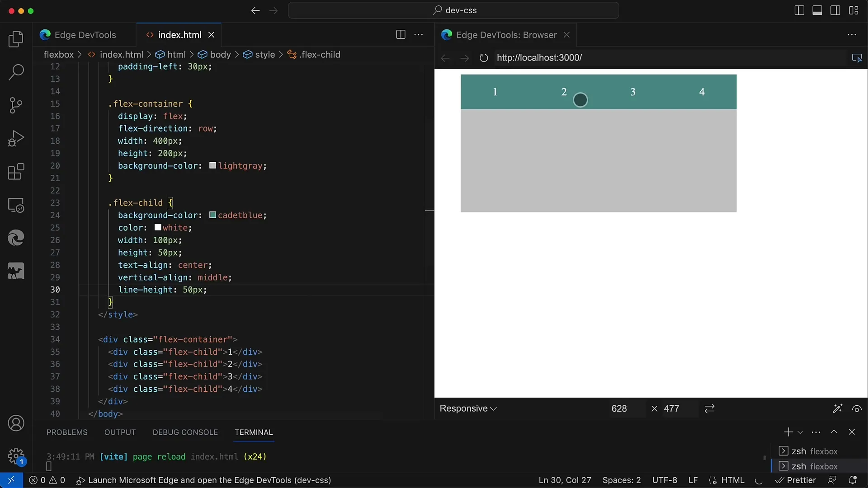Open the emulate CSS media features wand

(x=837, y=408)
